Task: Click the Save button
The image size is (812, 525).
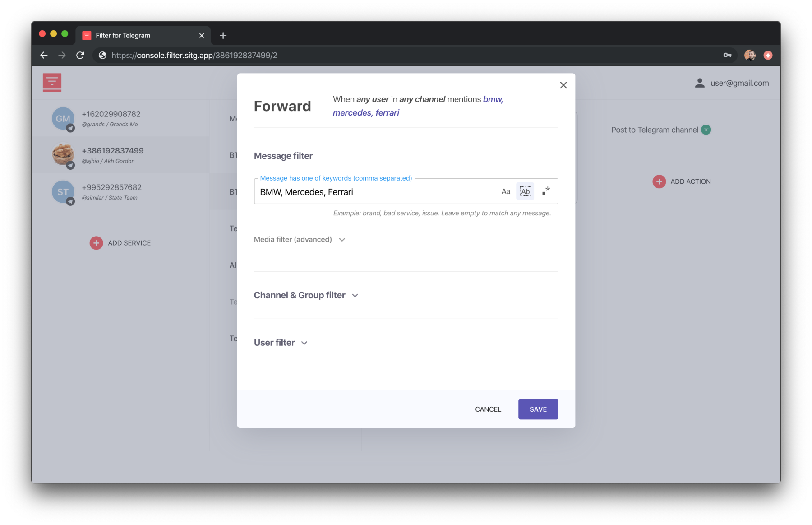Action: pos(538,409)
